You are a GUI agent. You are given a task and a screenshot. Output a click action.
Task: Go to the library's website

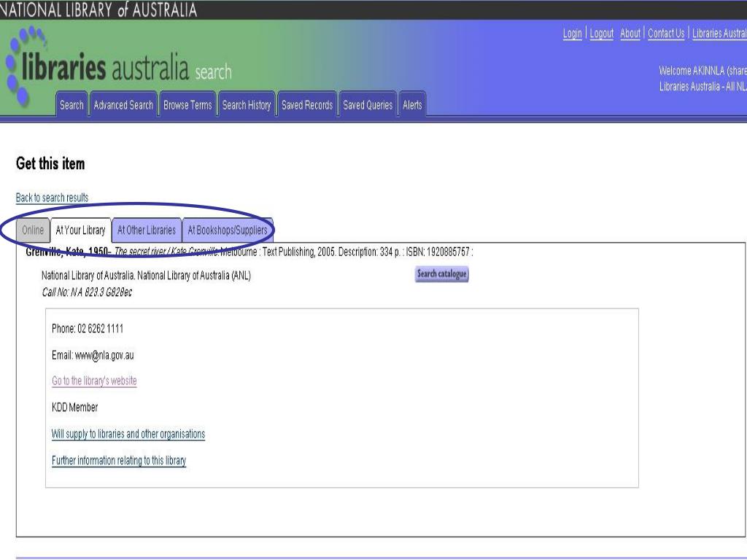point(94,381)
